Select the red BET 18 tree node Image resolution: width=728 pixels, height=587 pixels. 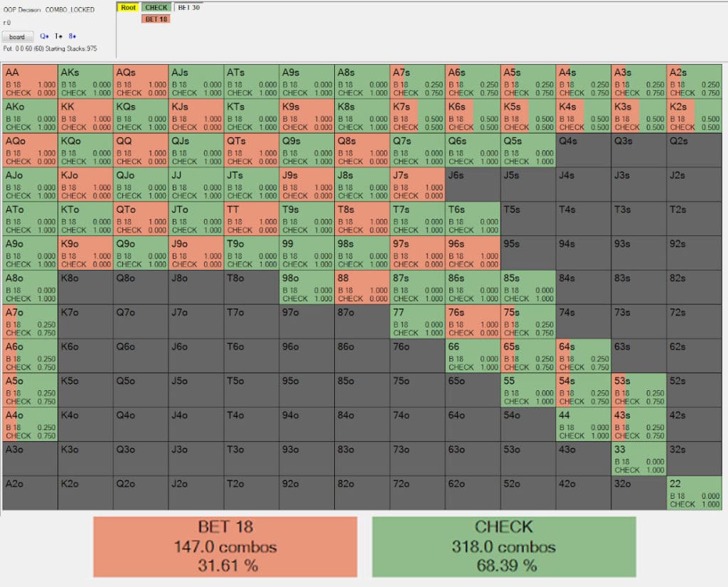pyautogui.click(x=156, y=19)
